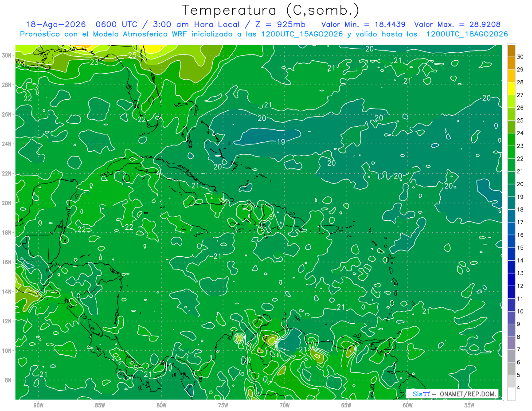
Task: Click the '60W' longitude axis label
Action: click(x=408, y=405)
